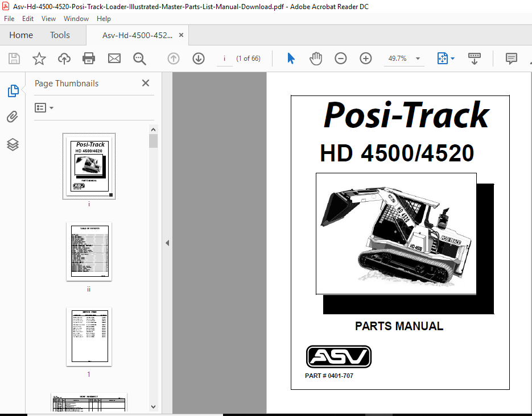Select page 1 thumbnail
The image size is (532, 416).
point(89,337)
